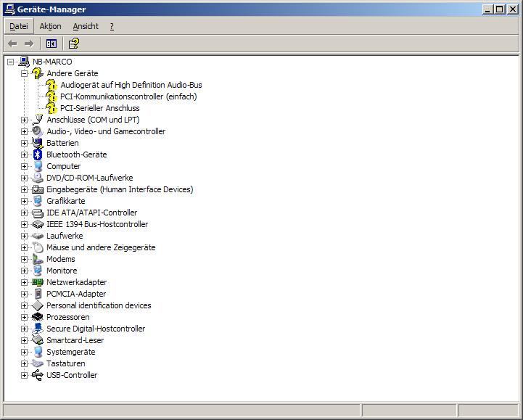Click the Systemgeräte icon
Viewport: 523px width, 420px height.
tap(38, 352)
